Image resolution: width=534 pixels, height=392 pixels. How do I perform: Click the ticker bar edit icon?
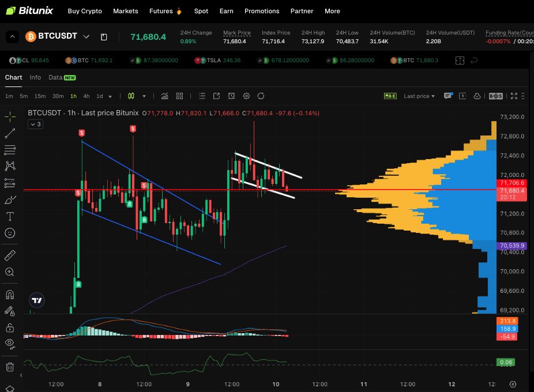[x=460, y=61]
